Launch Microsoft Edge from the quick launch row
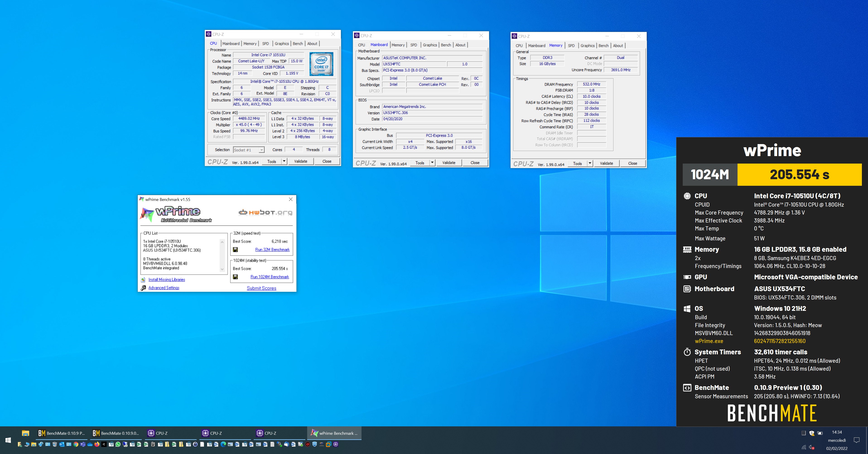 pos(223,444)
